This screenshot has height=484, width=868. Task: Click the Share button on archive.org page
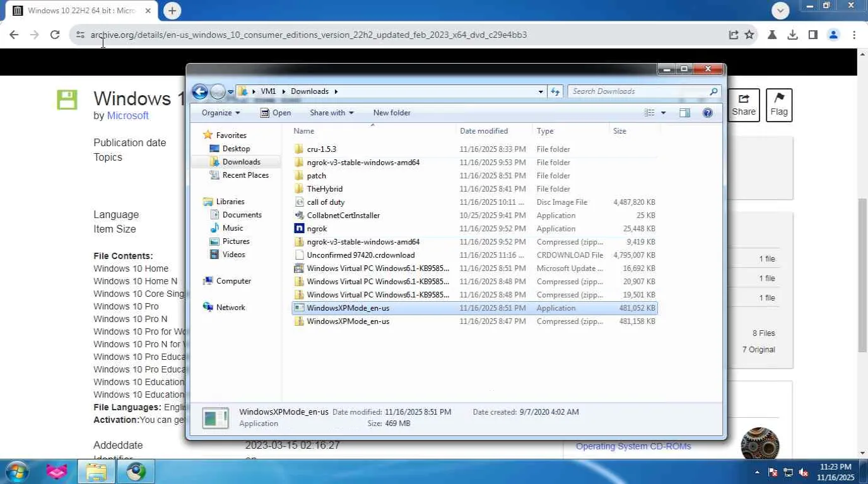pos(744,105)
